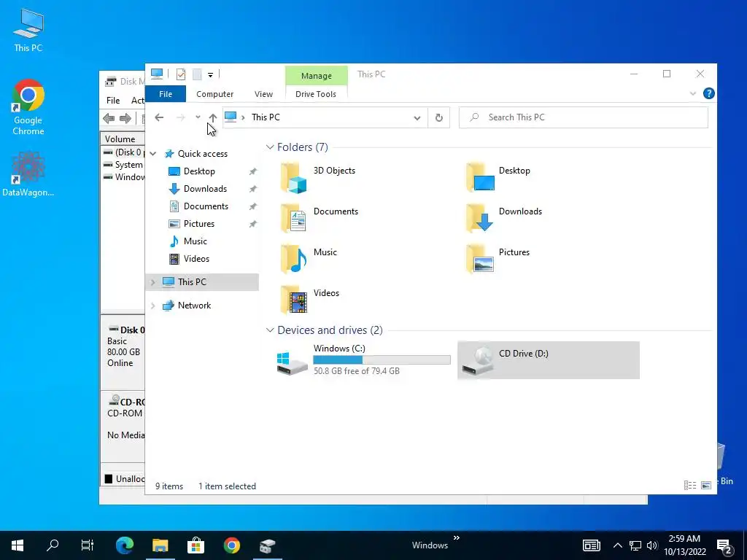Image resolution: width=747 pixels, height=560 pixels.
Task: Show hidden tray icons chevron
Action: pyautogui.click(x=617, y=545)
